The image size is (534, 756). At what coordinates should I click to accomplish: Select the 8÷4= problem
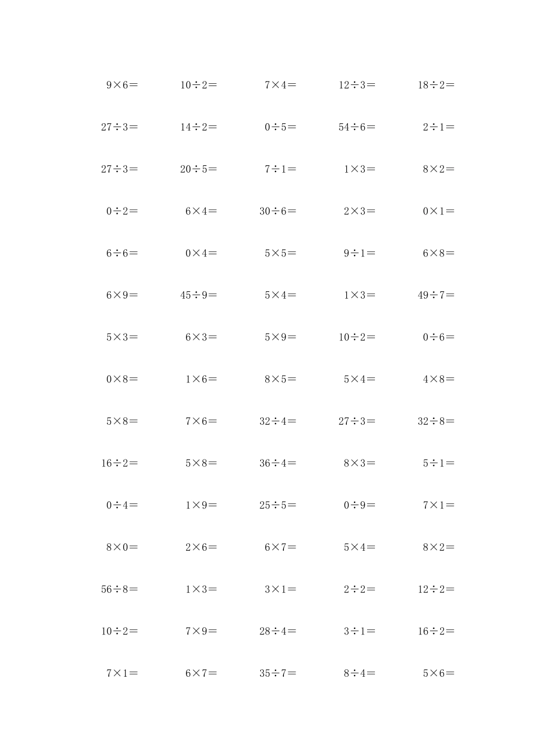(360, 673)
